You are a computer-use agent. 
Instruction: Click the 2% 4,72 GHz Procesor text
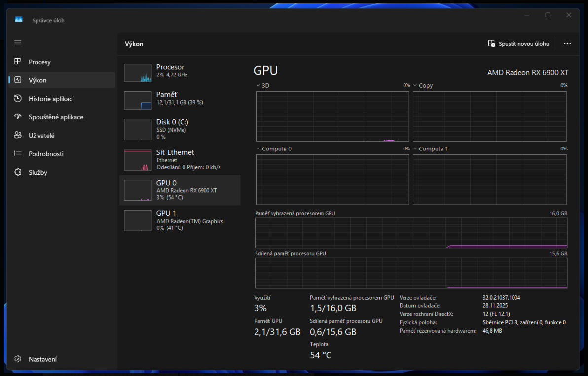[172, 75]
